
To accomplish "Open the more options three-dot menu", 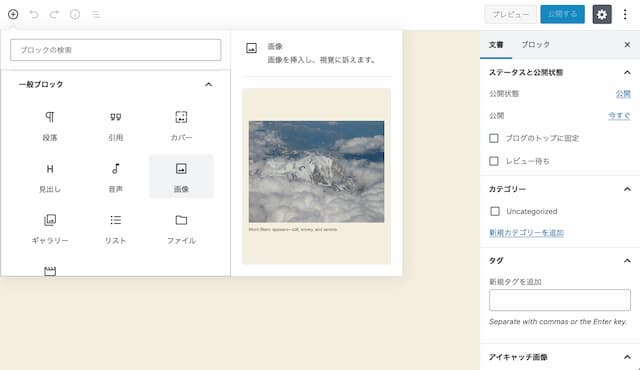I will [625, 14].
